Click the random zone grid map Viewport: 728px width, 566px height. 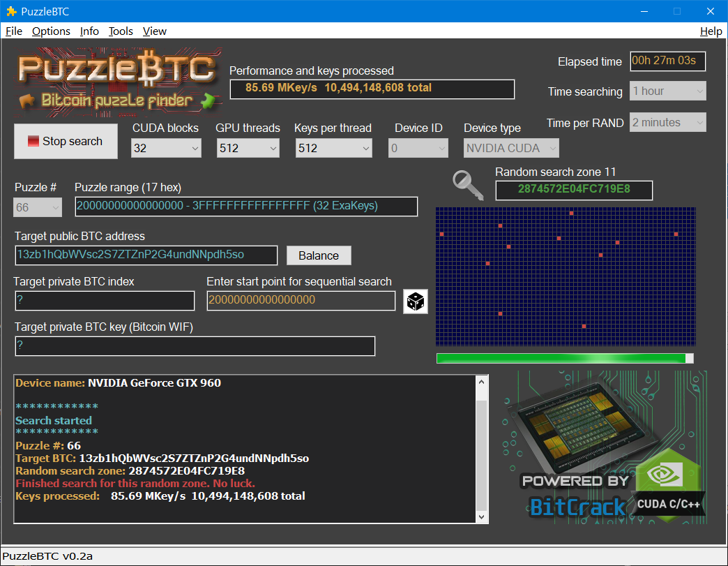pyautogui.click(x=566, y=276)
